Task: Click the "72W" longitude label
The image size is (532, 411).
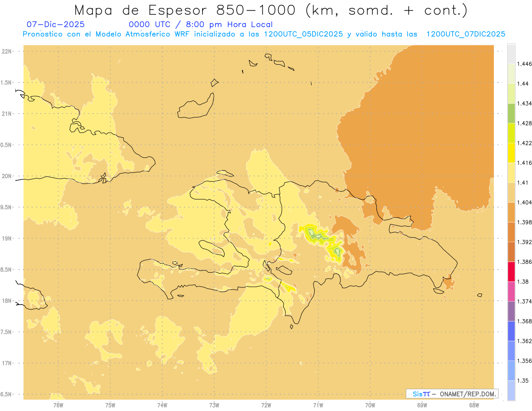Action: 266,405
